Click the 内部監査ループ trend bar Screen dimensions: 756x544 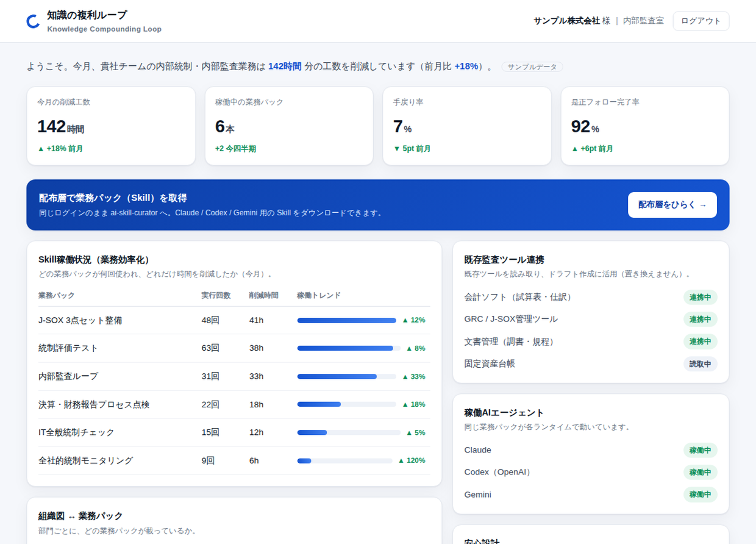pos(347,376)
